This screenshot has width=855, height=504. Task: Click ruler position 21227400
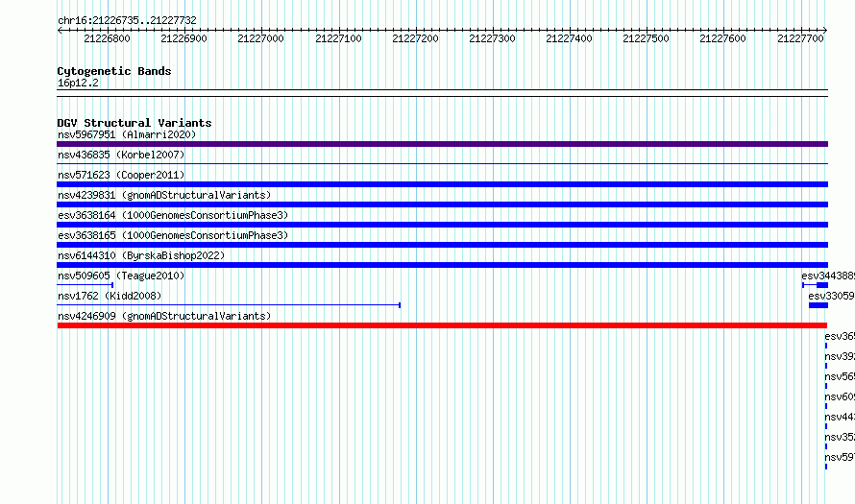(x=570, y=38)
